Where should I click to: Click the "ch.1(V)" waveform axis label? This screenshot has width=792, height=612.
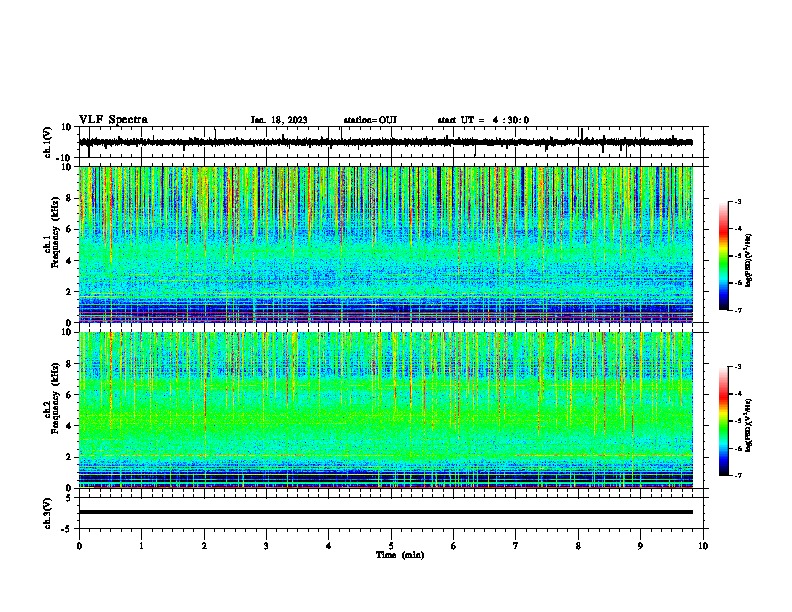48,142
